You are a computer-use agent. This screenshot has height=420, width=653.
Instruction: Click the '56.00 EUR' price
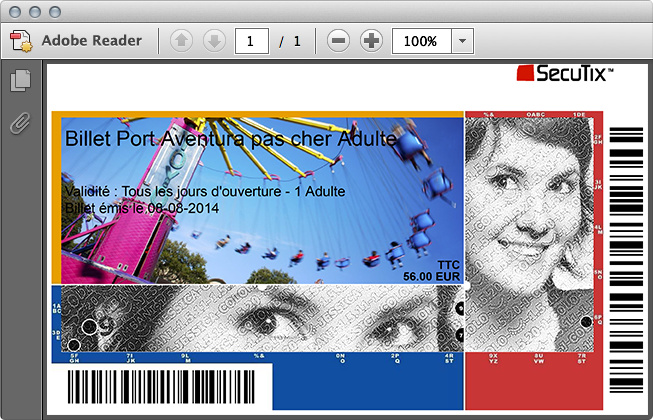tap(431, 276)
